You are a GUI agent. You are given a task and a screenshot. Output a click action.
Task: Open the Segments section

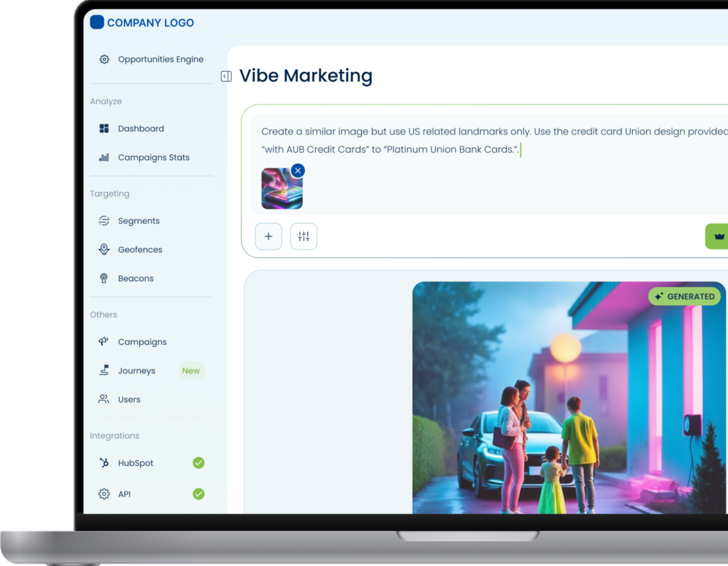point(139,221)
